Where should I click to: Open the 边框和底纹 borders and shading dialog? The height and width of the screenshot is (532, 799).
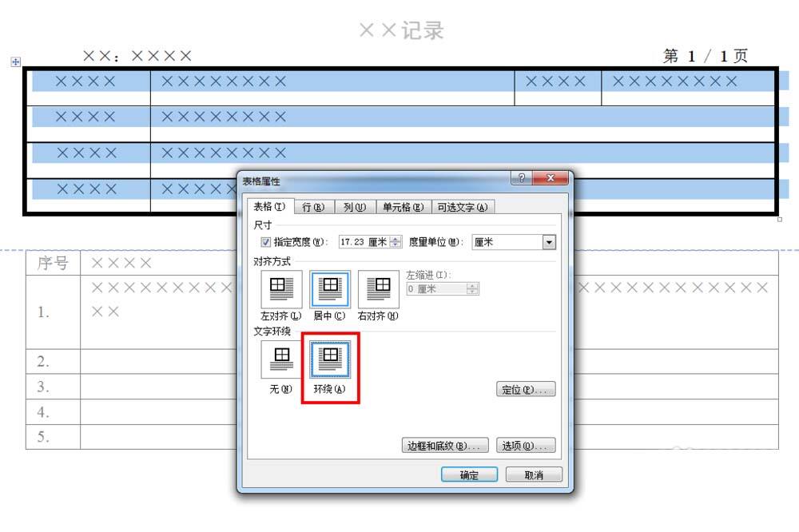click(x=444, y=445)
